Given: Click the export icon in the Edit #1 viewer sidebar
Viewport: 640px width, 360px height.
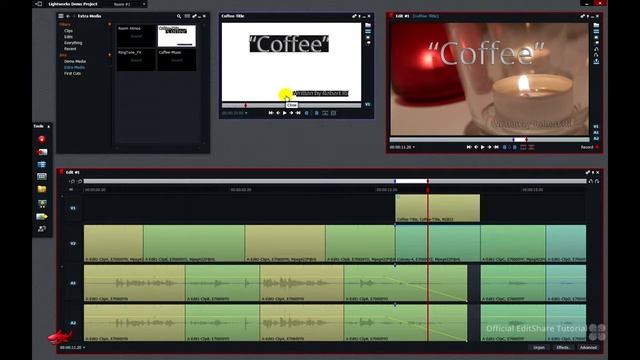Looking at the screenshot, I should [x=596, y=61].
